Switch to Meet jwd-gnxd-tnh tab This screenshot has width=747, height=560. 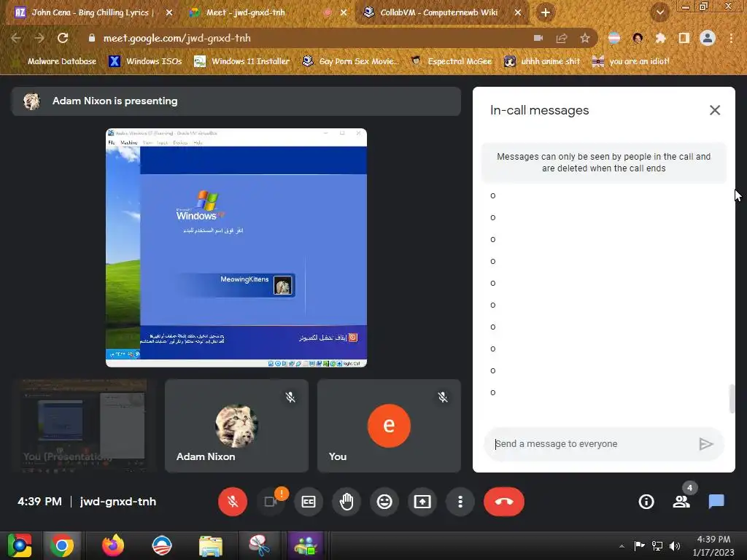click(x=245, y=12)
